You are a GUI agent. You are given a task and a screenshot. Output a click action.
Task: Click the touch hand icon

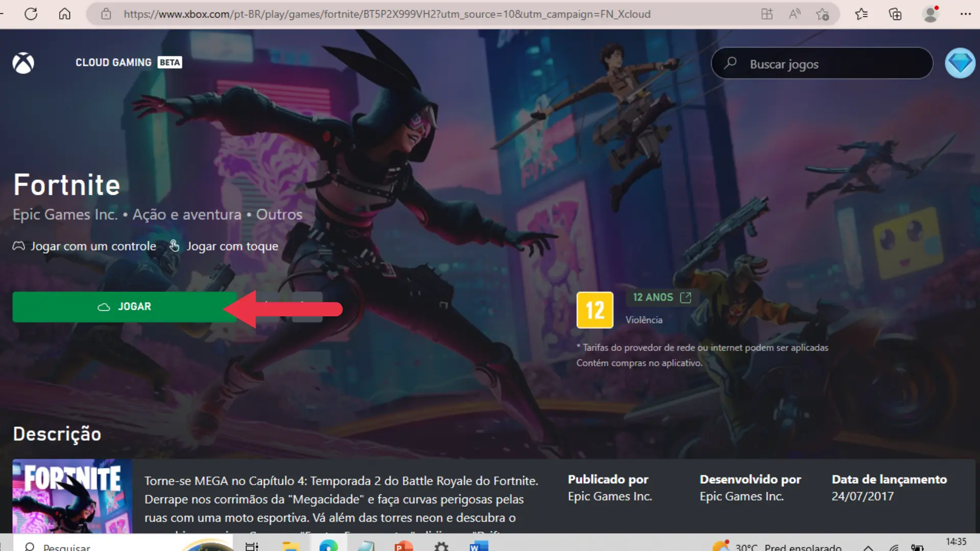(x=175, y=246)
